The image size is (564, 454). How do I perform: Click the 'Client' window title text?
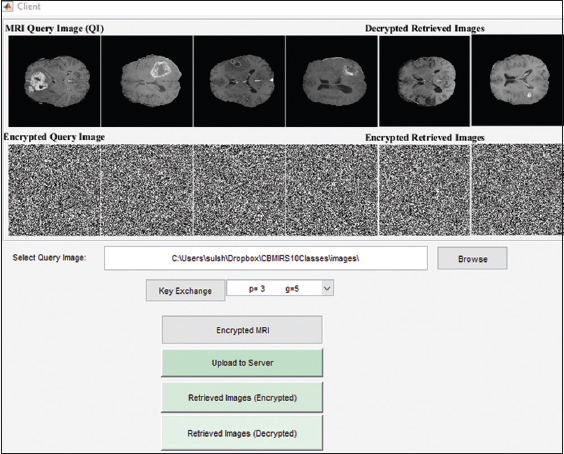coord(29,6)
